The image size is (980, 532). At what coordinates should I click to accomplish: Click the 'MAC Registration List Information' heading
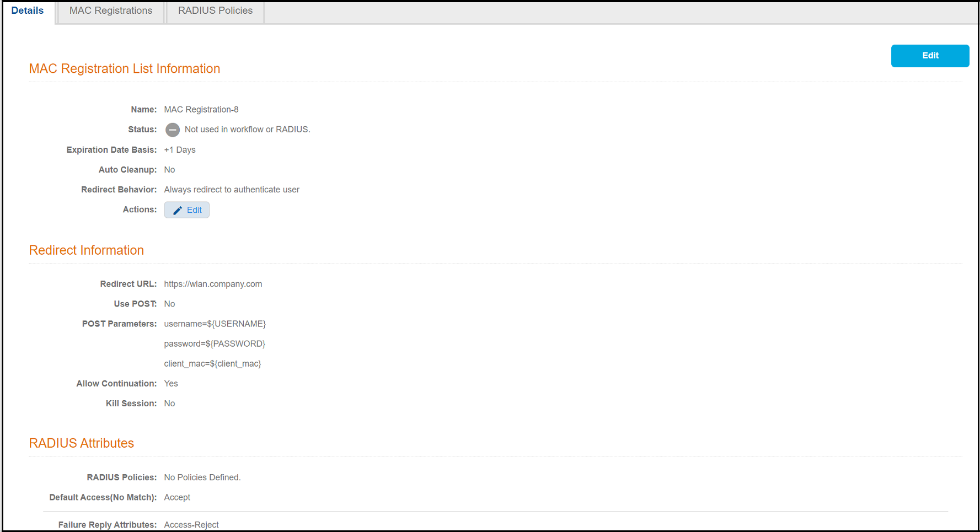(x=125, y=69)
